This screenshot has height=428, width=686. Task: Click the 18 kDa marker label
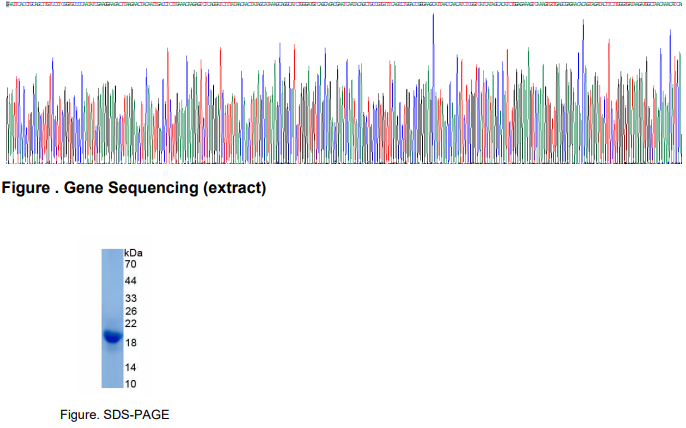(x=130, y=343)
